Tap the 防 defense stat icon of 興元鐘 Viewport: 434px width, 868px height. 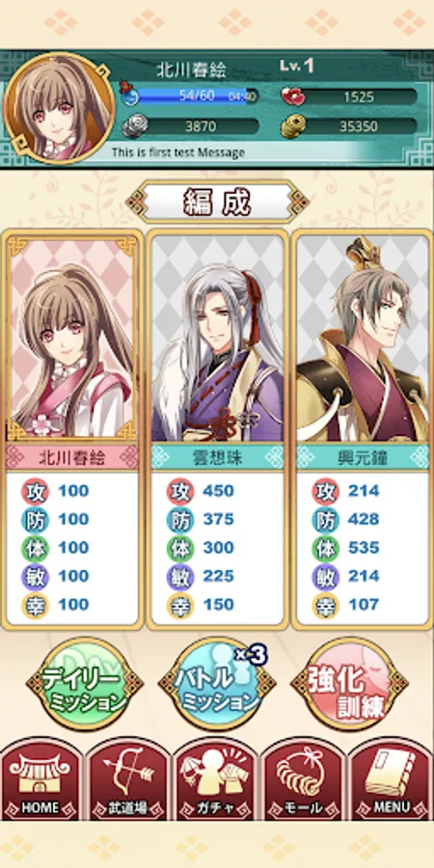pos(326,520)
